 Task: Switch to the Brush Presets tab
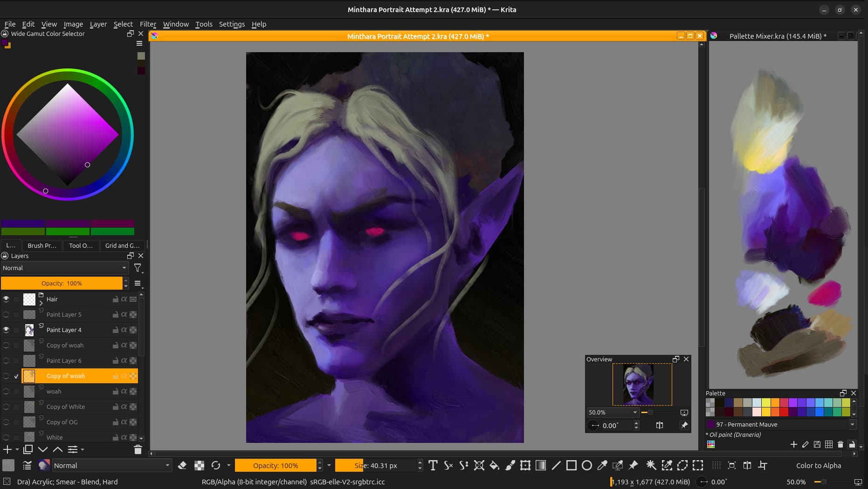(x=41, y=245)
